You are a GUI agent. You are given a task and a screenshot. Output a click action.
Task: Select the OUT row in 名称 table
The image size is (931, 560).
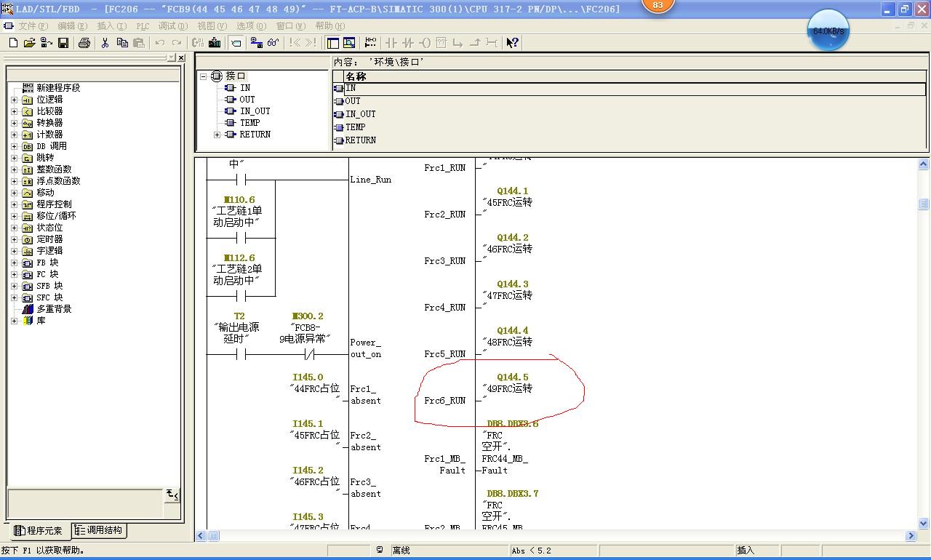(x=630, y=101)
